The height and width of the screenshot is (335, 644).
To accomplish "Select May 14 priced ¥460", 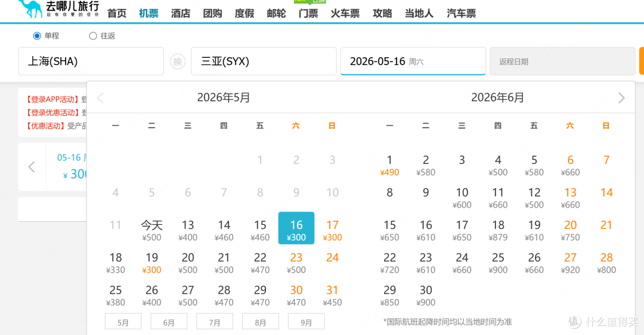I will [x=224, y=230].
